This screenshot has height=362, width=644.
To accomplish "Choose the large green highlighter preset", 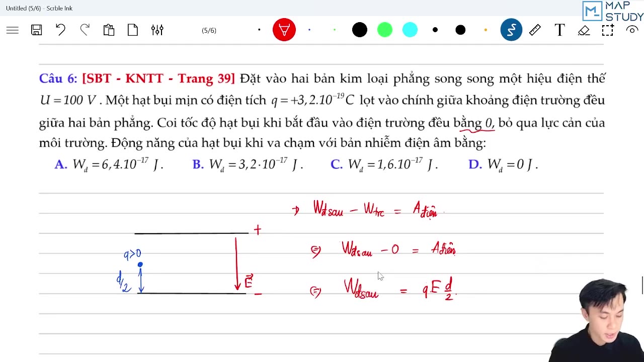I will [x=385, y=30].
